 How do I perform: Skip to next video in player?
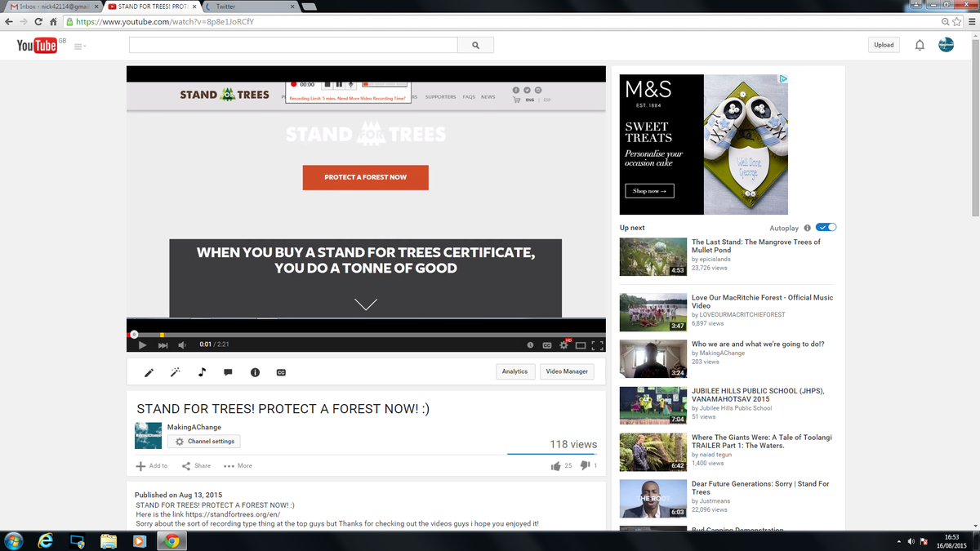[163, 344]
